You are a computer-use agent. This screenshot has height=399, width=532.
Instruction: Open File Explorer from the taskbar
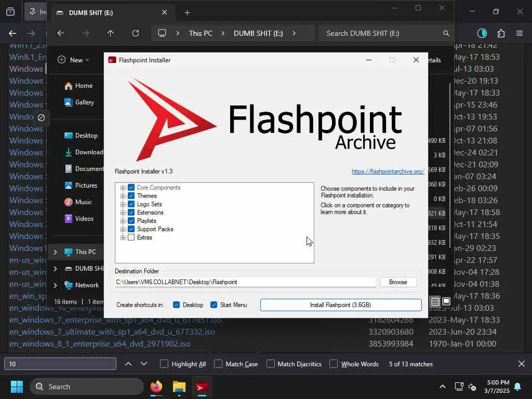(x=179, y=387)
